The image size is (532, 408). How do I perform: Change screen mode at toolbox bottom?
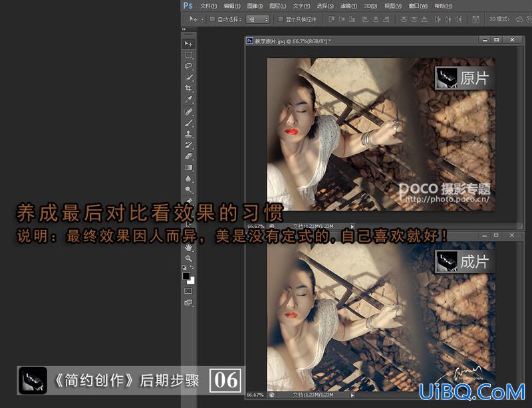(x=188, y=302)
